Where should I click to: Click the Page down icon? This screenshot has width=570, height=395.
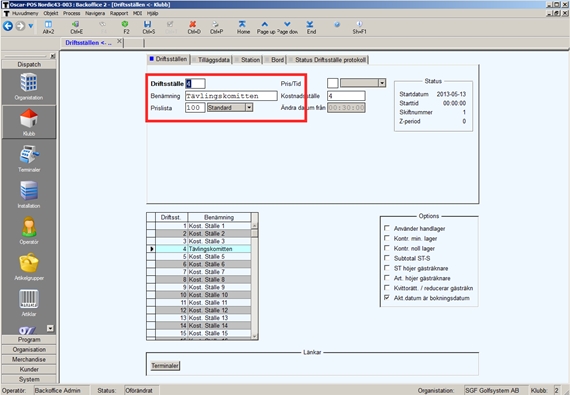click(x=288, y=27)
